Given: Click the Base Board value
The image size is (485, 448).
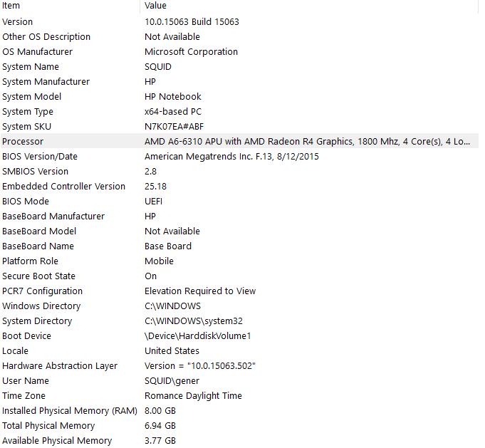Looking at the screenshot, I should point(168,246).
